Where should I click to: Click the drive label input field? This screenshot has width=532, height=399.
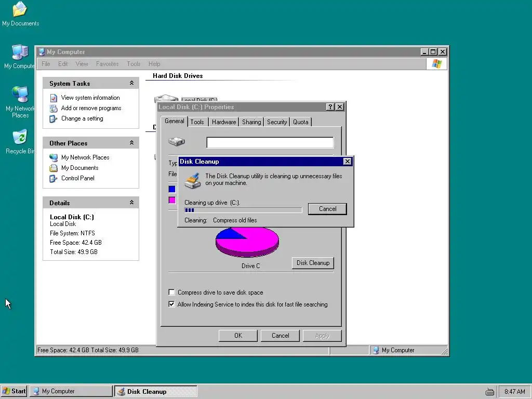(270, 142)
